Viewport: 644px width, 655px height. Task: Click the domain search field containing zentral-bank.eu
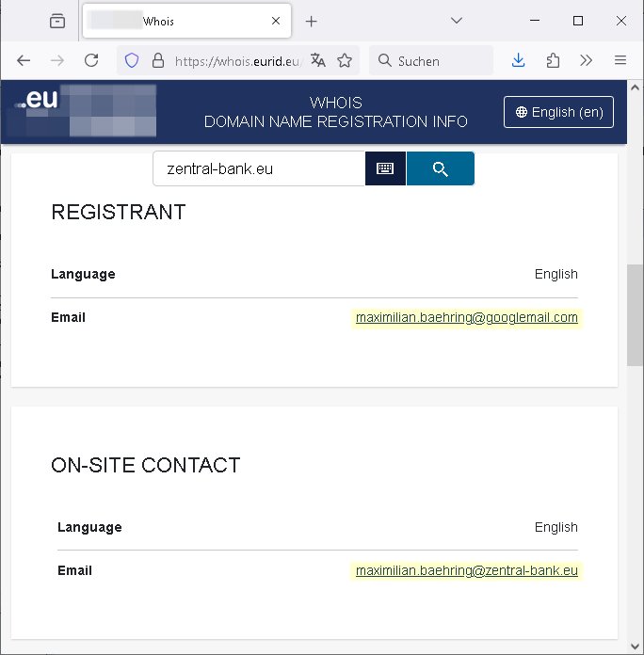[x=258, y=169]
